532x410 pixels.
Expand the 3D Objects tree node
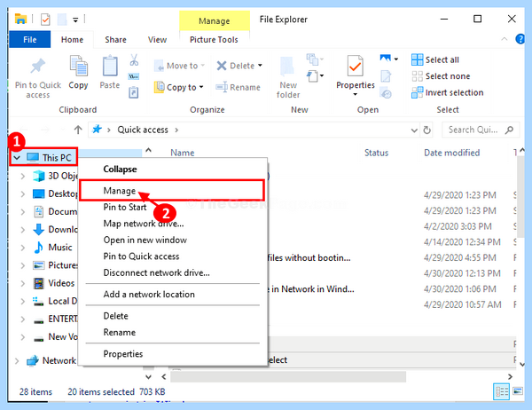click(x=23, y=176)
